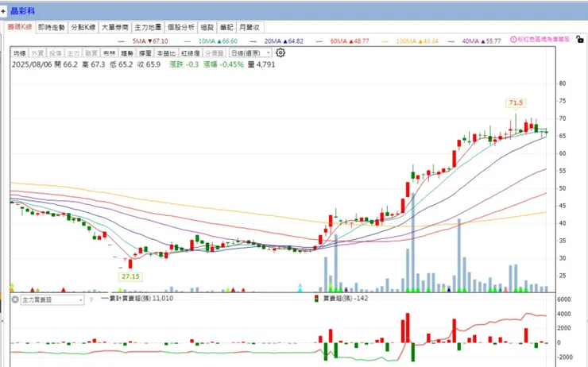Open the 主力買賣超 indicator dropdown

[x=52, y=300]
